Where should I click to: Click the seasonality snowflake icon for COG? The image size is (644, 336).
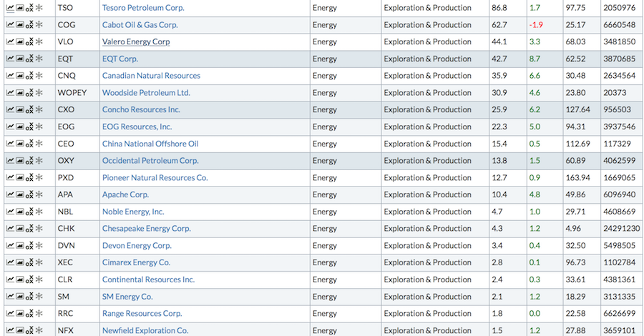tap(39, 24)
